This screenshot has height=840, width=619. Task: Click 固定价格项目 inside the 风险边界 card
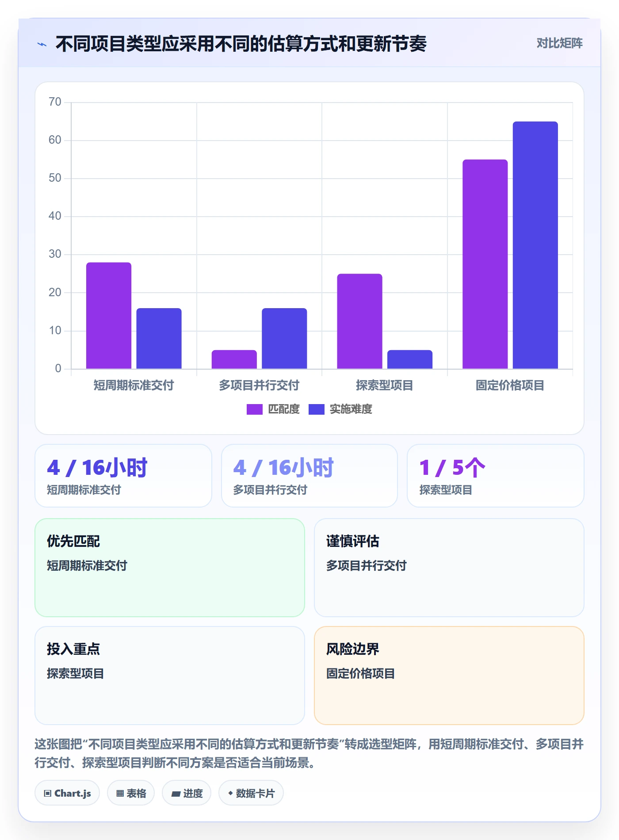pos(361,674)
